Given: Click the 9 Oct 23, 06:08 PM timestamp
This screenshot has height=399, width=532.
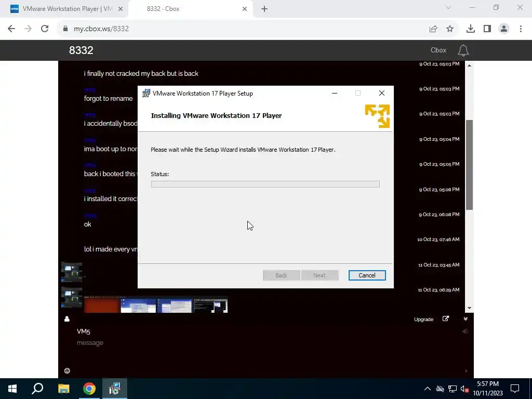Looking at the screenshot, I should tap(439, 215).
